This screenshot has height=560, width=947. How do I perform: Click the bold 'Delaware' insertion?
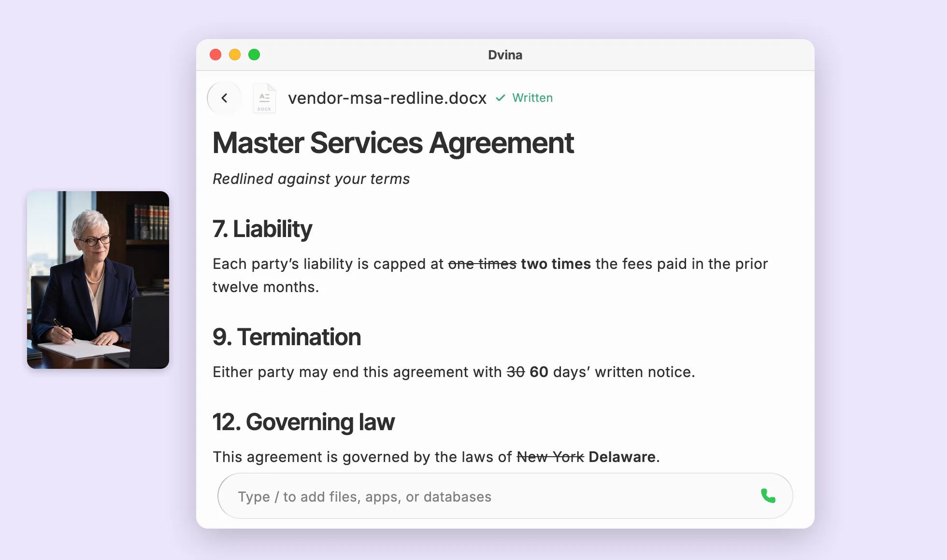[622, 457]
